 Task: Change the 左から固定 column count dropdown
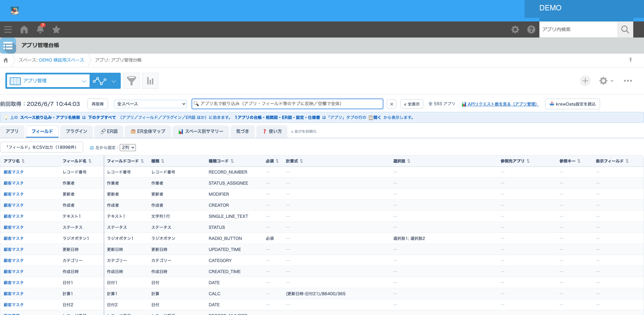[128, 147]
